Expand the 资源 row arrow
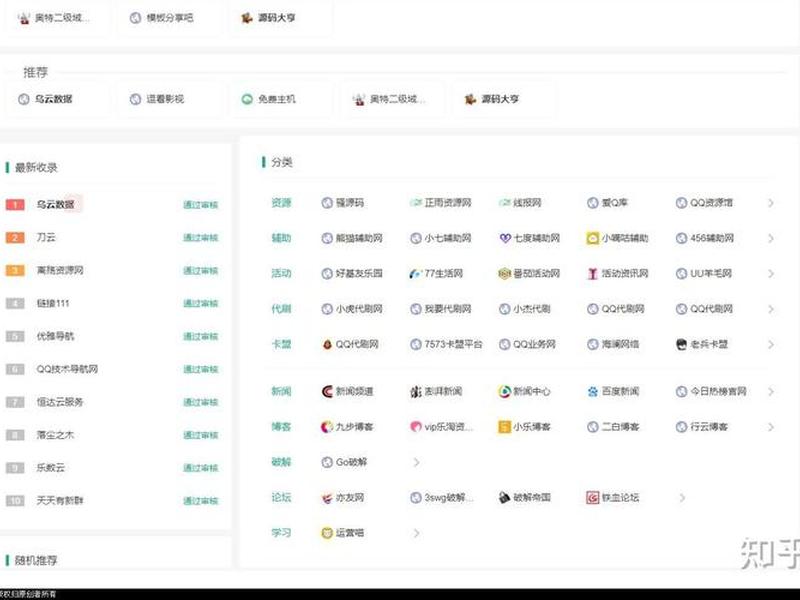Screen dimensions: 800x600 pyautogui.click(x=770, y=203)
